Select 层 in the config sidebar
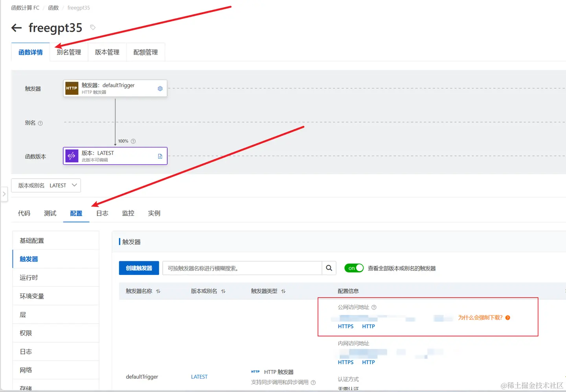The height and width of the screenshot is (392, 566). click(56, 314)
